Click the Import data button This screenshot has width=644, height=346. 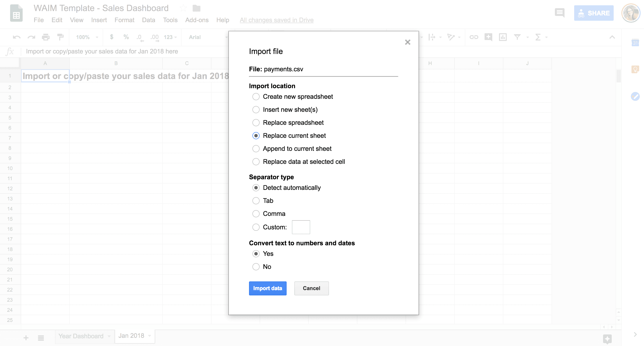point(268,288)
